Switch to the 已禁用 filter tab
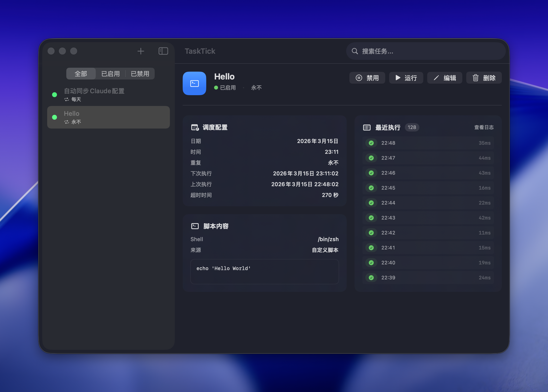The image size is (548, 392). [x=140, y=74]
